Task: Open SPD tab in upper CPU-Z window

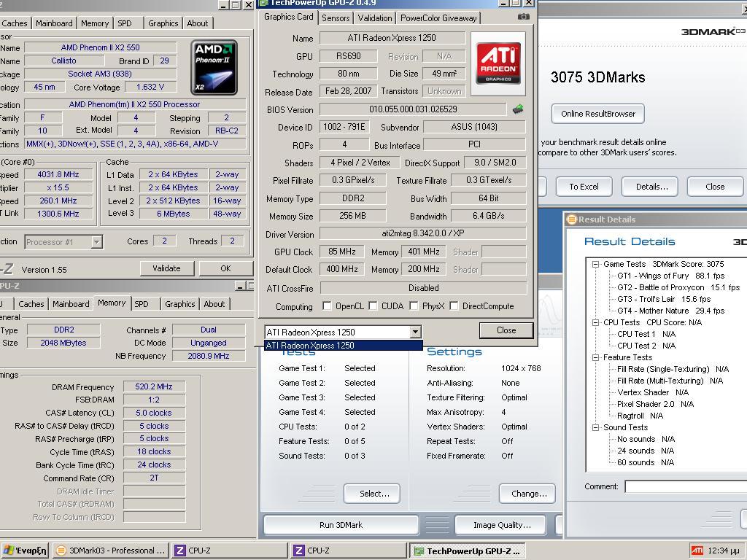Action: pos(125,23)
